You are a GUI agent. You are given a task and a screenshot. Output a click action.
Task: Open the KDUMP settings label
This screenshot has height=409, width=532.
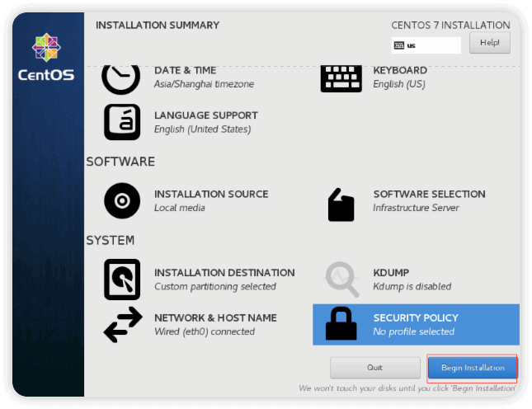[x=391, y=273]
